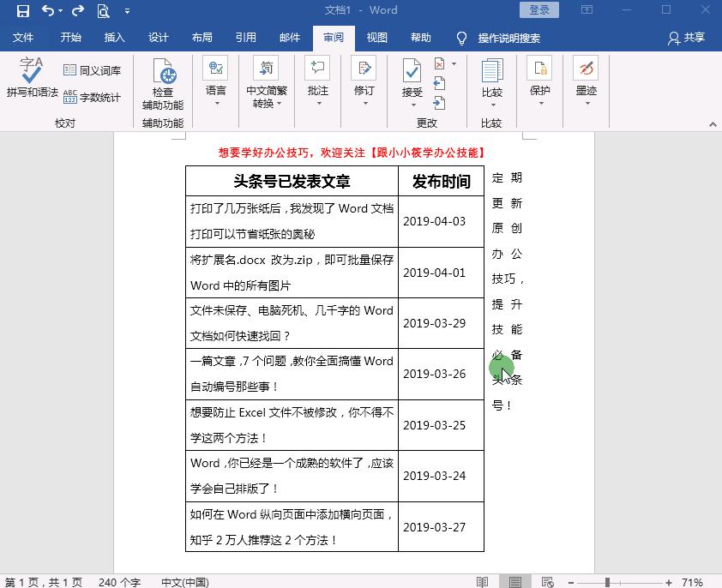The height and width of the screenshot is (588, 722).
Task: Switch to the 视图 ribbon tab
Action: tap(376, 37)
